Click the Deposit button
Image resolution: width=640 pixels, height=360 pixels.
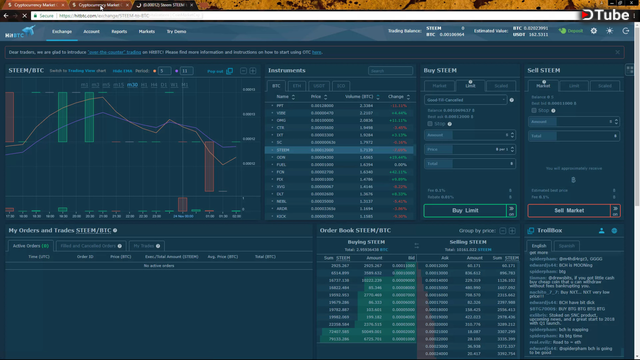(571, 31)
